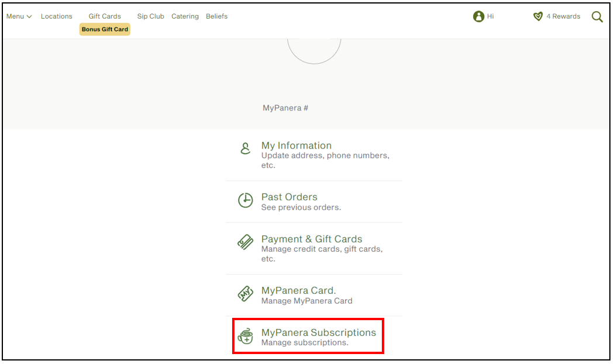Click the Payment & Gift Cards card icon
This screenshot has width=614, height=364.
(246, 242)
